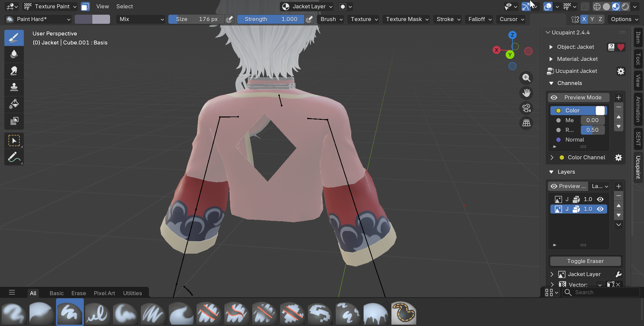Switch to the Pixel Art brush tab
Image resolution: width=644 pixels, height=326 pixels.
click(104, 293)
